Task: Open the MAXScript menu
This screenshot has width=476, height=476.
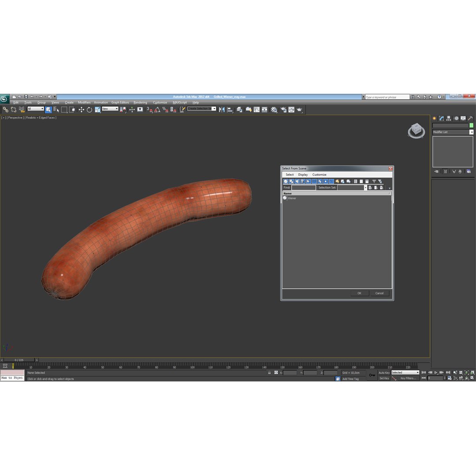Action: [x=180, y=103]
